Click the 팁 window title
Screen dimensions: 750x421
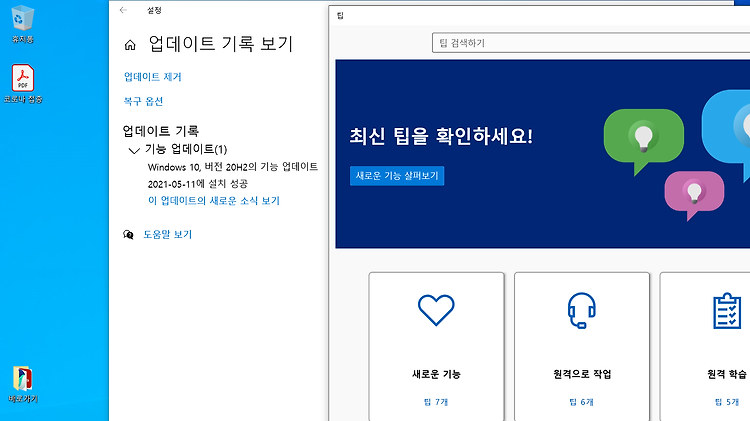tap(340, 16)
